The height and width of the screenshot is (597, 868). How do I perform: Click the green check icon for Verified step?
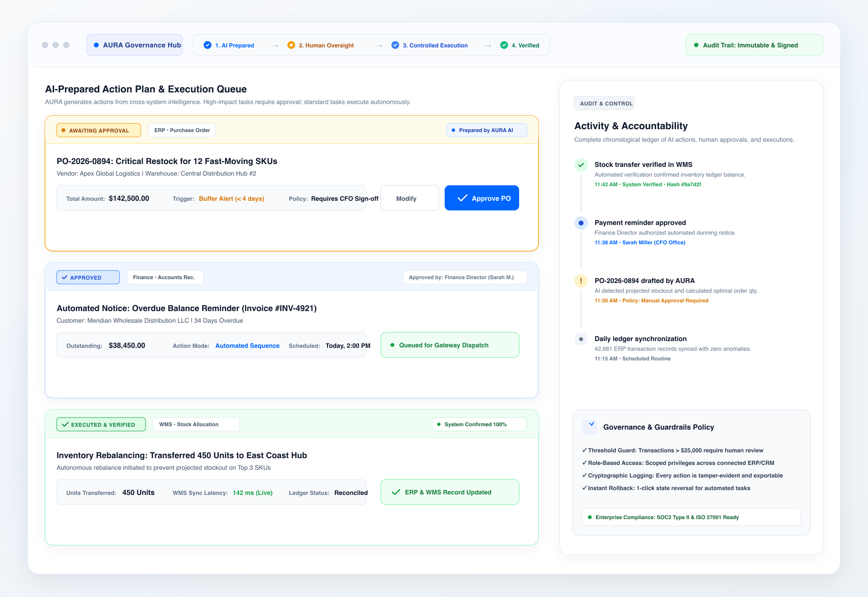pos(504,45)
